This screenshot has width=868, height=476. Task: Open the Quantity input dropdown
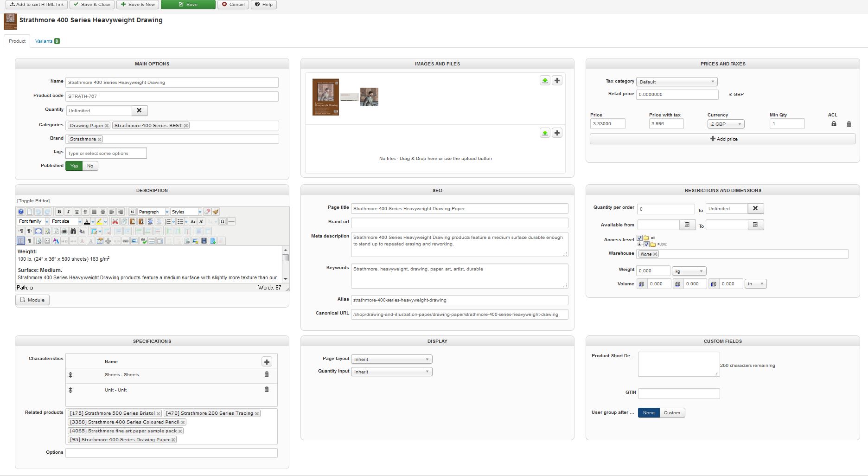[x=392, y=372]
